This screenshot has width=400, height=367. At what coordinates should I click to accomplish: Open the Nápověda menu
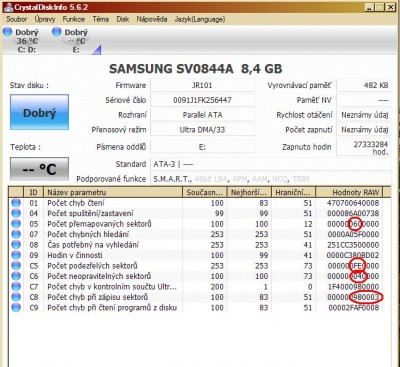152,19
